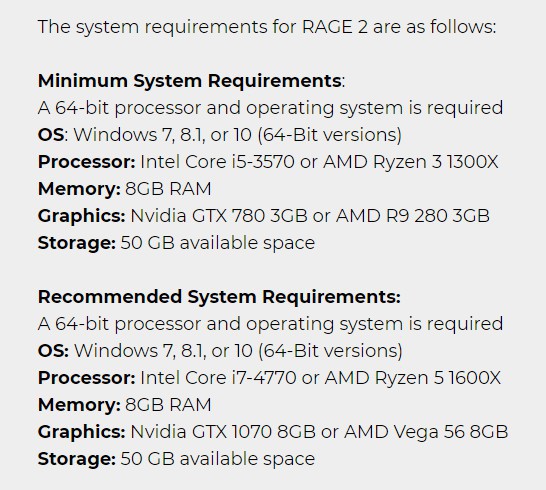Click the minimum 'Processor:' label
The height and width of the screenshot is (490, 546).
pos(87,162)
